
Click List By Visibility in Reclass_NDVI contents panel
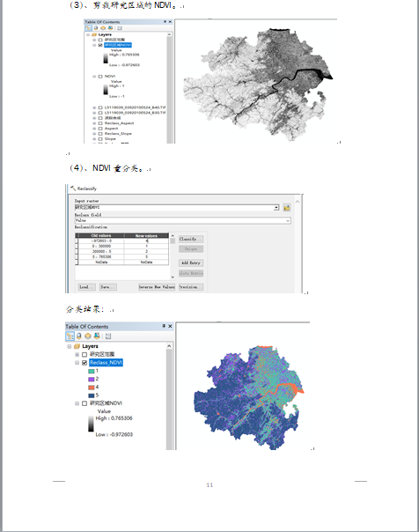[x=88, y=336]
